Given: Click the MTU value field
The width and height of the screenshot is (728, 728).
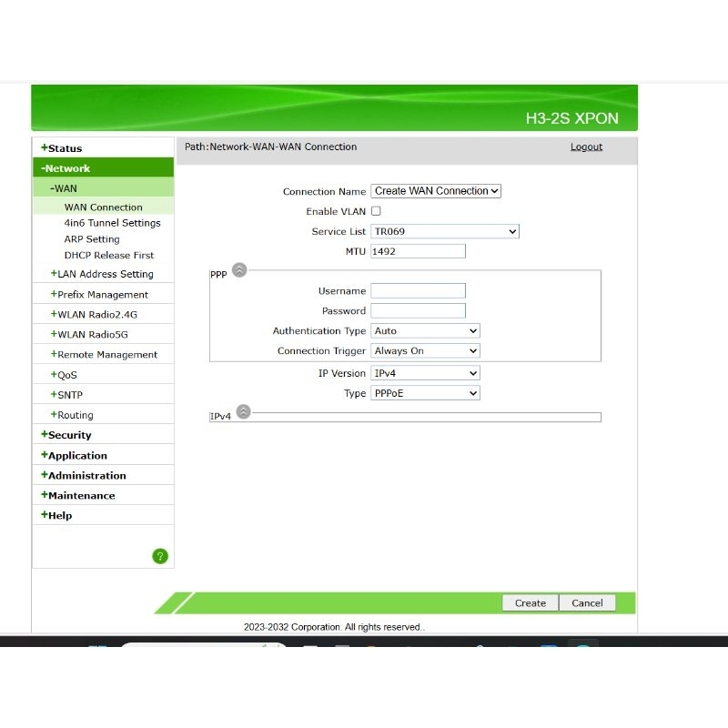Looking at the screenshot, I should (418, 251).
